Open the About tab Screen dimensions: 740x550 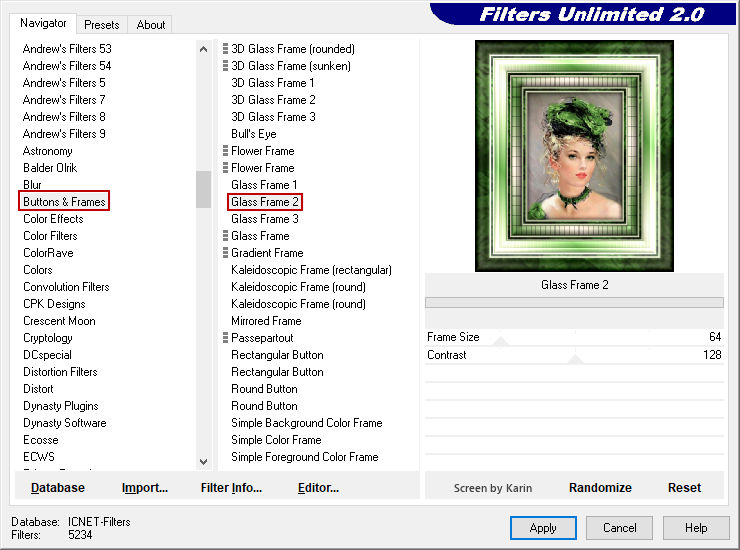(x=151, y=25)
